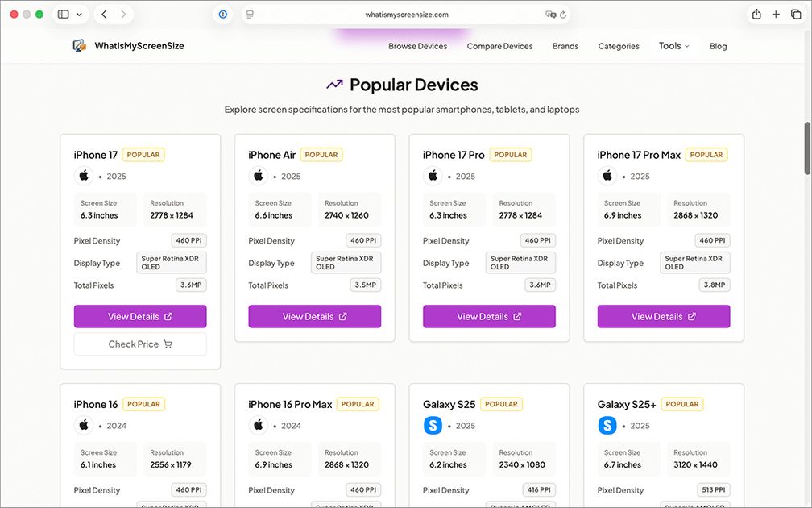The image size is (812, 508).
Task: Open a new tab with plus icon
Action: (776, 15)
